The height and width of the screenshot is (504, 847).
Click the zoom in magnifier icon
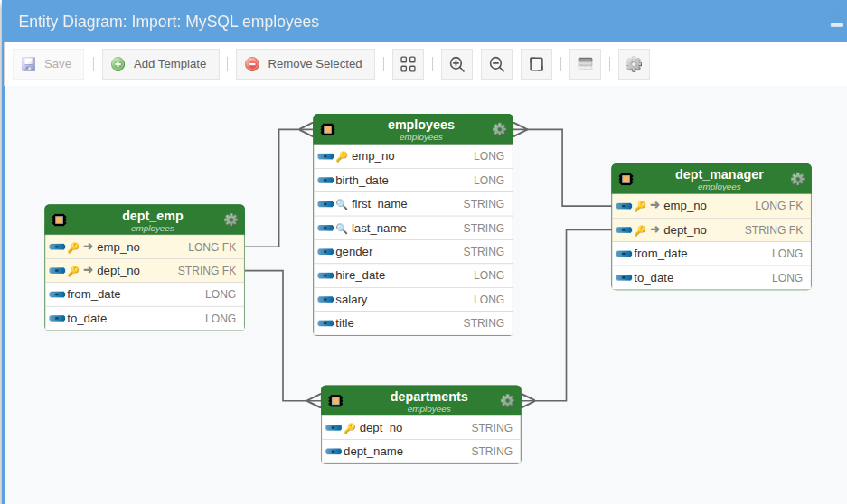457,64
